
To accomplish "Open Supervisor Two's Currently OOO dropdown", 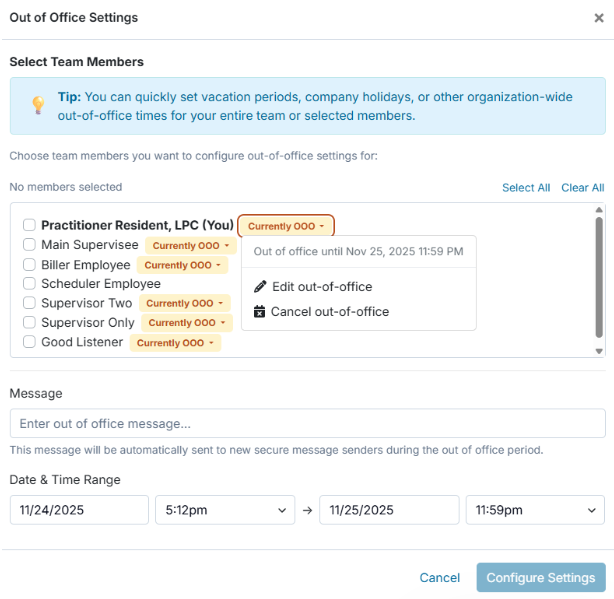I will tap(185, 303).
